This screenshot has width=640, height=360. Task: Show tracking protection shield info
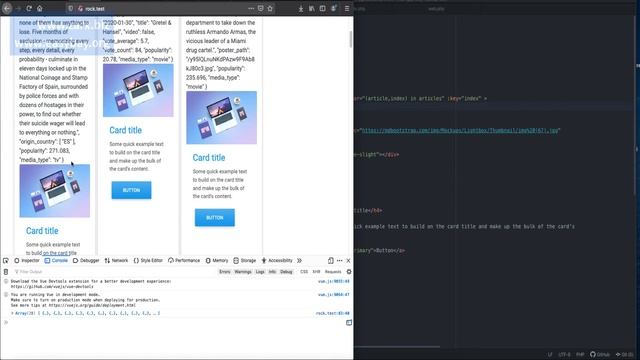(71, 8)
